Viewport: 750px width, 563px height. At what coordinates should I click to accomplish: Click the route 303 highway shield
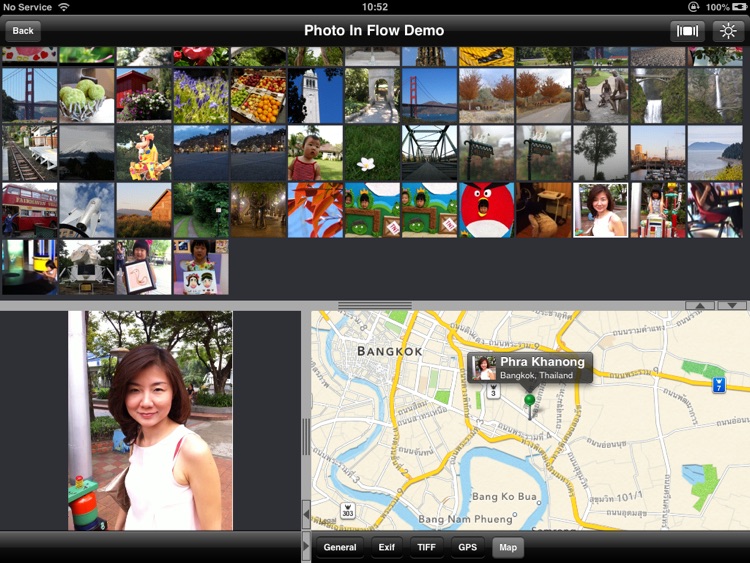pyautogui.click(x=348, y=511)
